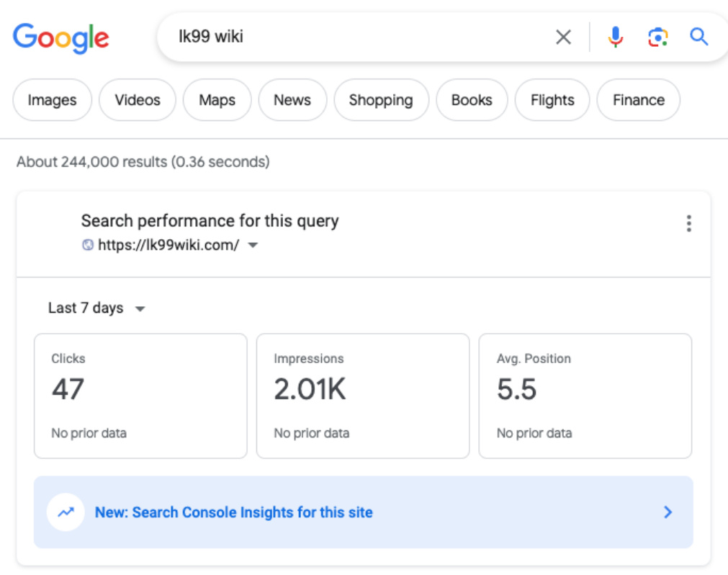Expand the lk99wiki.com property dropdown
This screenshot has width=728, height=575.
click(253, 245)
